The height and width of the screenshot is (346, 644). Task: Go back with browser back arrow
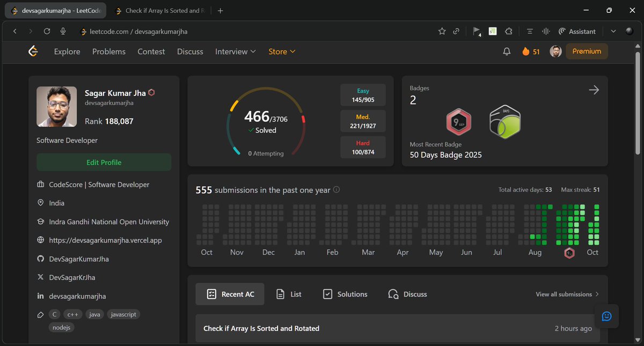point(15,32)
